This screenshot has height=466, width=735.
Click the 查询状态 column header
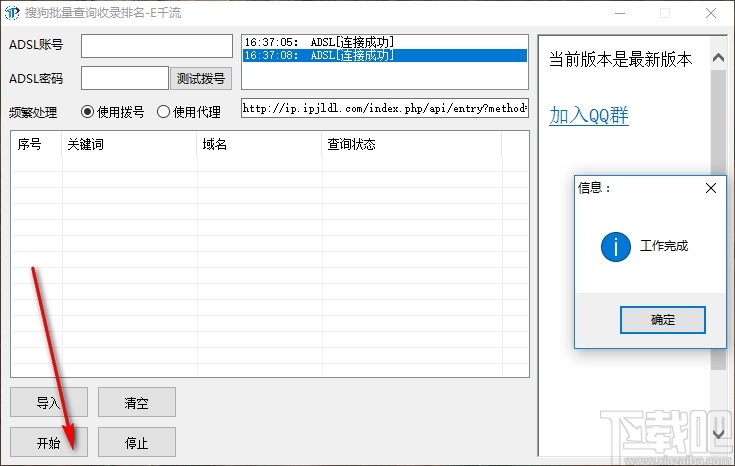pos(412,144)
